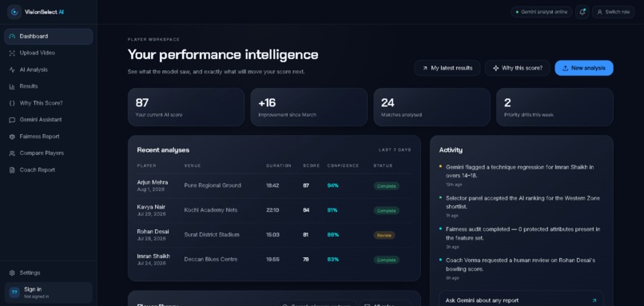Click the Pune Regional Ground venue
The width and height of the screenshot is (644, 306).
coord(213,185)
